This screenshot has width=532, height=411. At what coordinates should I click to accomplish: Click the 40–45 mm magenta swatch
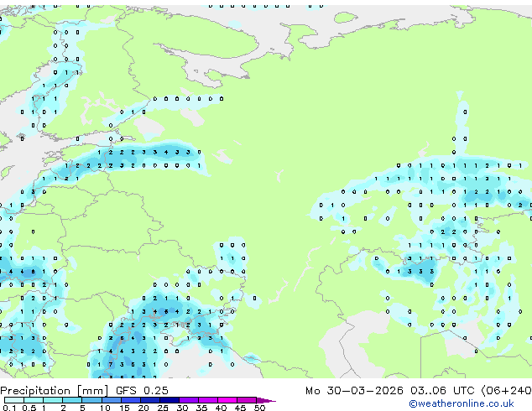227,400
